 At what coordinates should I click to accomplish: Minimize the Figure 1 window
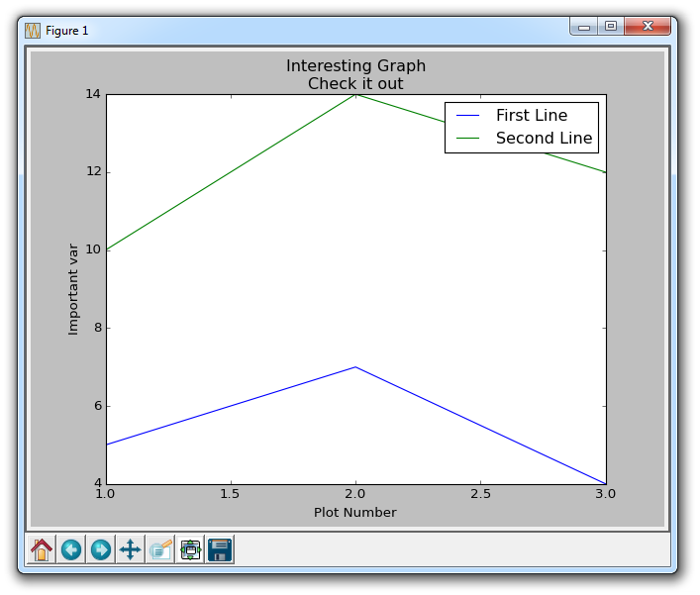point(584,26)
